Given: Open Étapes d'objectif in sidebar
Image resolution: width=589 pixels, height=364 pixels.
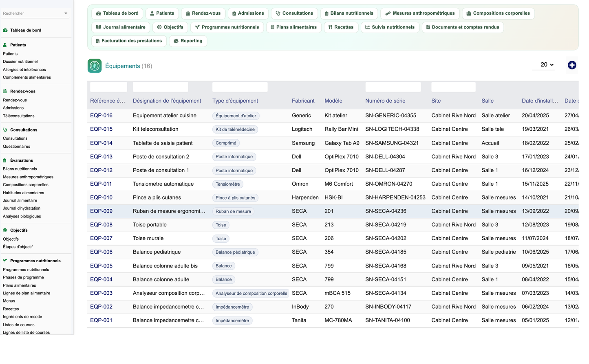Looking at the screenshot, I should pos(18,247).
